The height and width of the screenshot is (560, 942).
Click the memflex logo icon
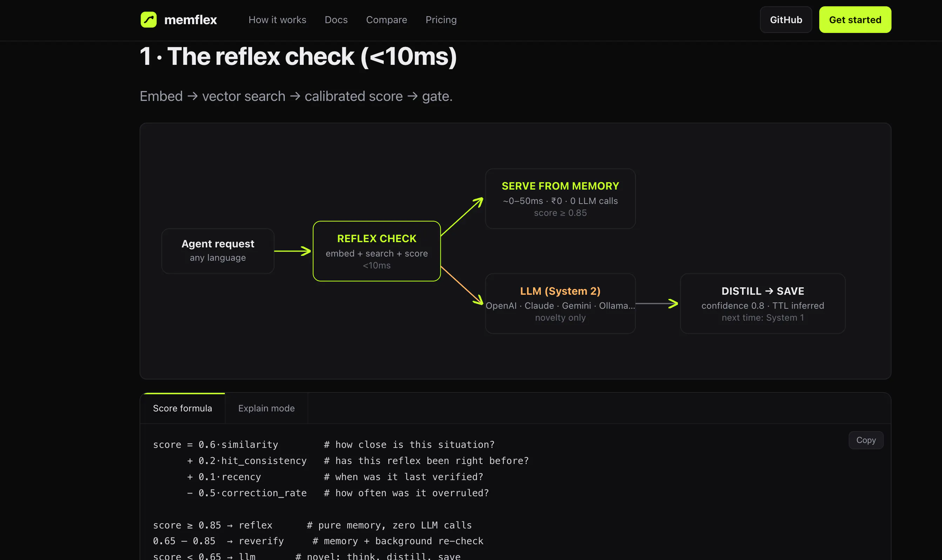(x=148, y=20)
